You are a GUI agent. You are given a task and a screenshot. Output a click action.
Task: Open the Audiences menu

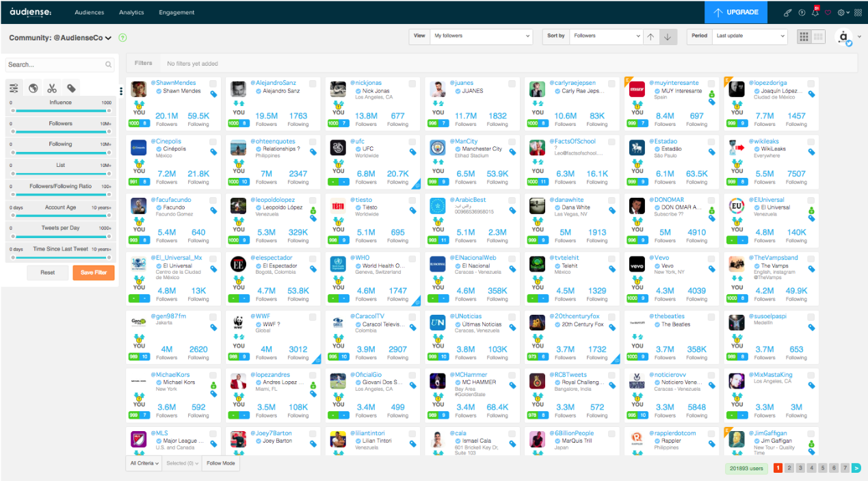pos(89,12)
